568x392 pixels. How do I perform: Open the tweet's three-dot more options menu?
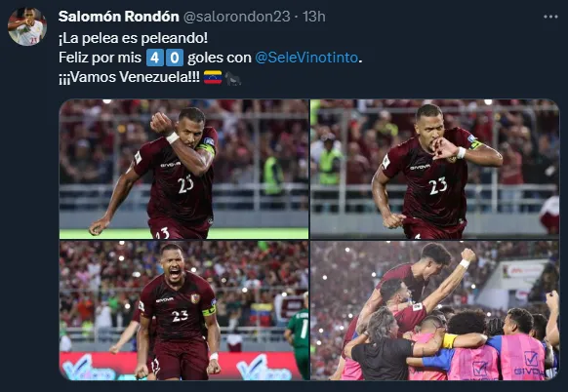[550, 17]
